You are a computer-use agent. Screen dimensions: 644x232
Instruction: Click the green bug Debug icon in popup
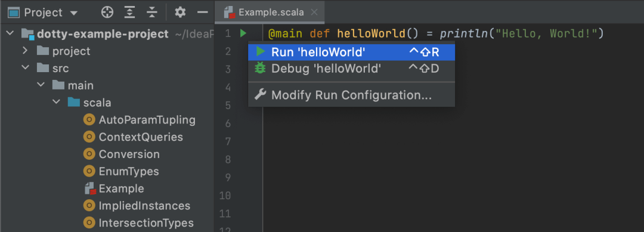260,68
